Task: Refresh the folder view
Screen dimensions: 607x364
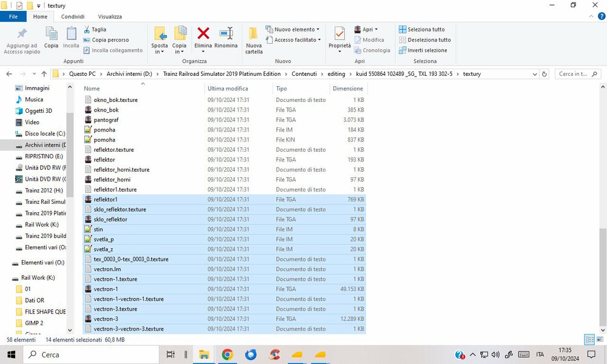Action: pyautogui.click(x=544, y=74)
